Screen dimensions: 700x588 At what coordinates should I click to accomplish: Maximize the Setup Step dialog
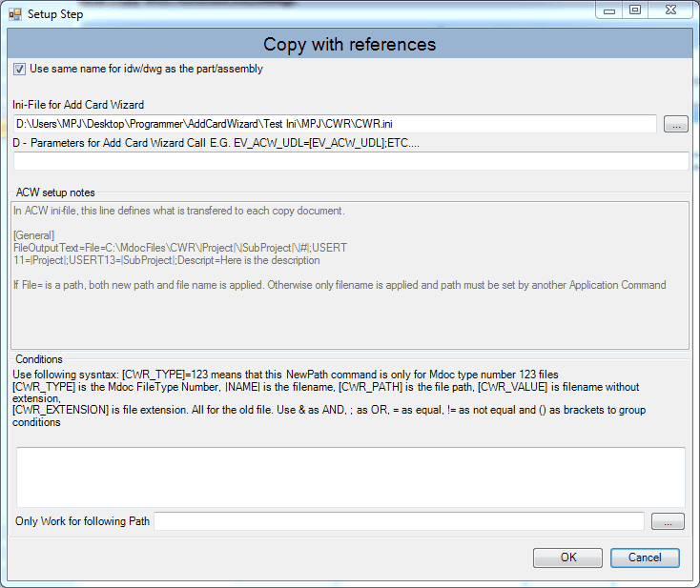click(x=635, y=10)
